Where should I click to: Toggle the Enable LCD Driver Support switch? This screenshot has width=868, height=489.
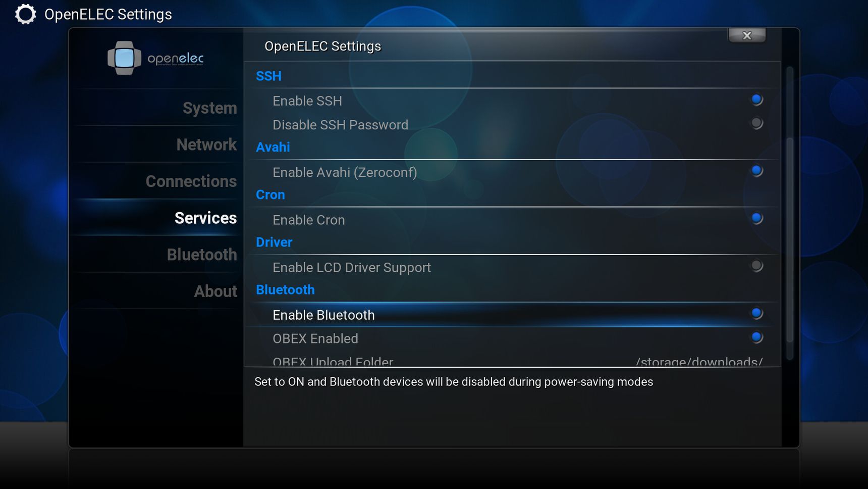coord(756,266)
